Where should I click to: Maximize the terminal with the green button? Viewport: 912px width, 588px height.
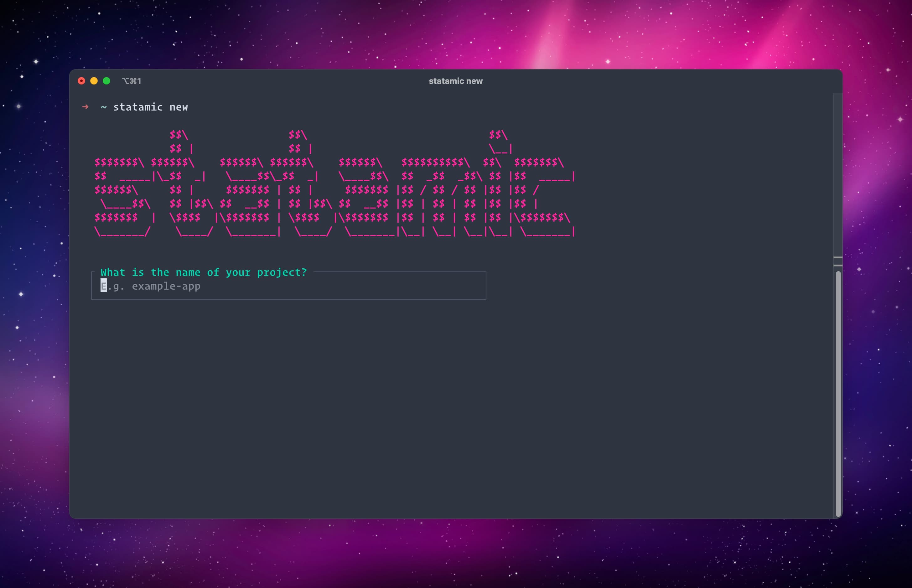tap(106, 81)
